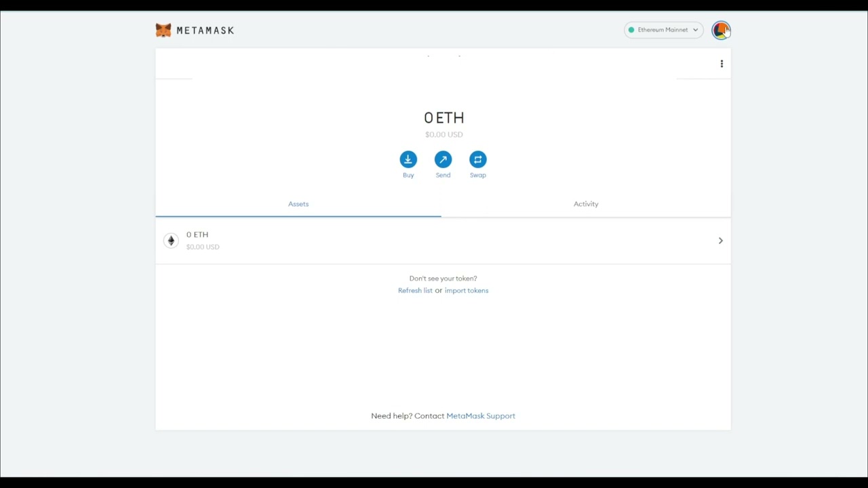Click the Send label
Screen dimensions: 868x488
[443, 175]
